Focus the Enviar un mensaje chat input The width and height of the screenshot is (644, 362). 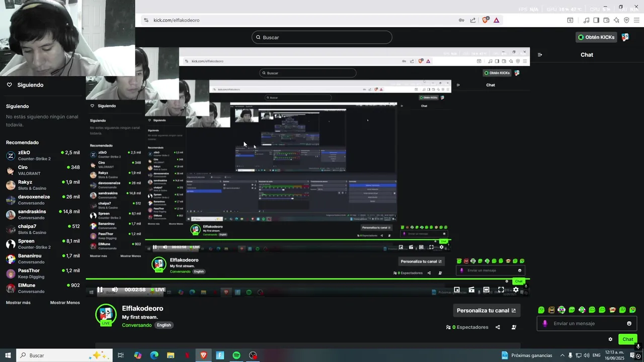point(587,323)
